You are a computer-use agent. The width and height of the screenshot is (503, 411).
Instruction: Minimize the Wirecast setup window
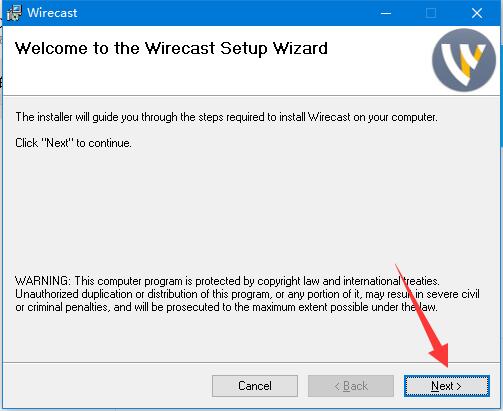[x=386, y=13]
